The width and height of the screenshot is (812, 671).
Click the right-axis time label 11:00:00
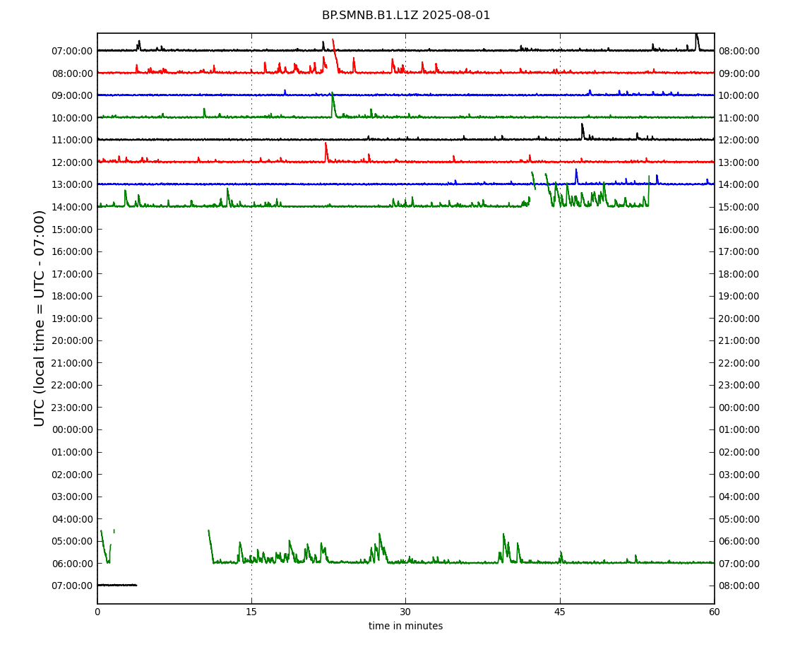tap(739, 118)
